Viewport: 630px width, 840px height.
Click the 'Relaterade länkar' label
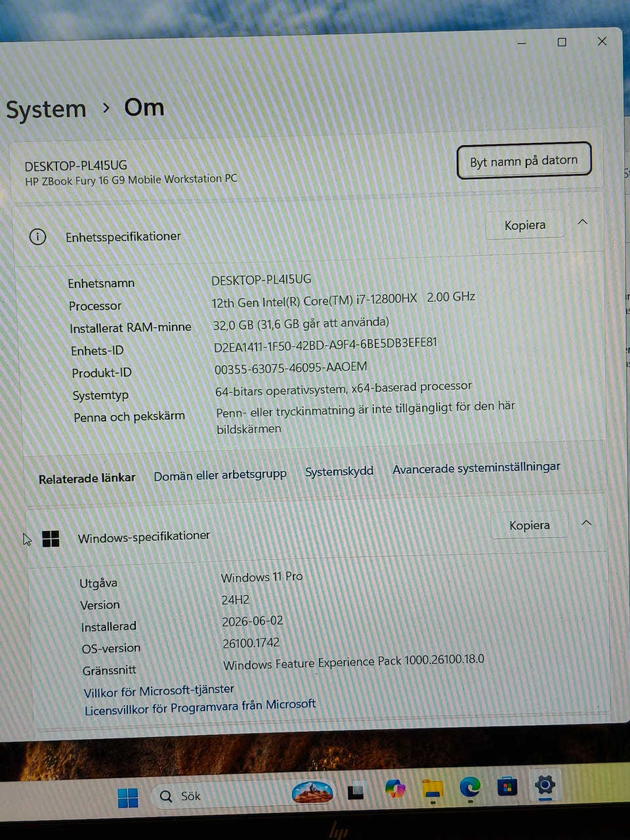click(87, 478)
